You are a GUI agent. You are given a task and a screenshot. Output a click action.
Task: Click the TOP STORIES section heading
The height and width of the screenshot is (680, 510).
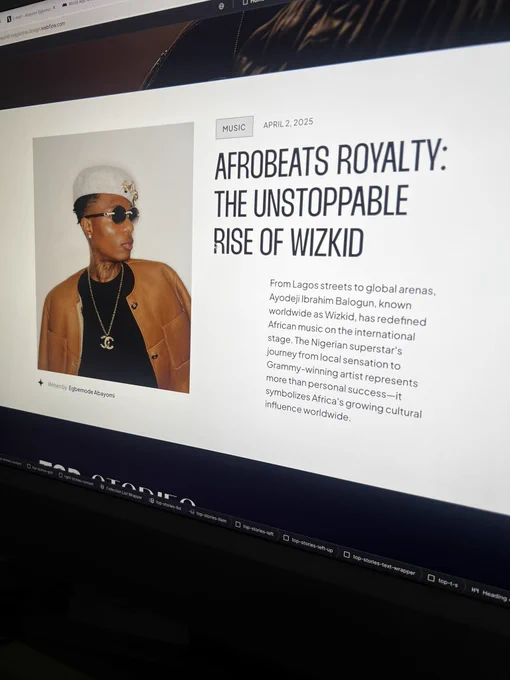click(x=117, y=481)
